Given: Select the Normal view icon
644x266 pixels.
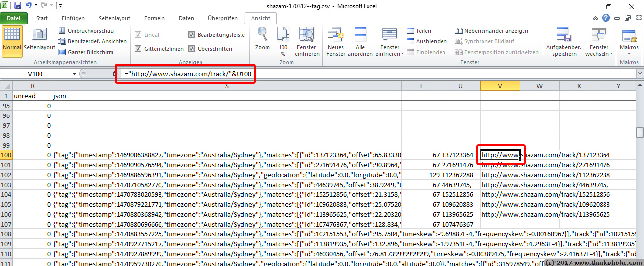Looking at the screenshot, I should coord(12,41).
